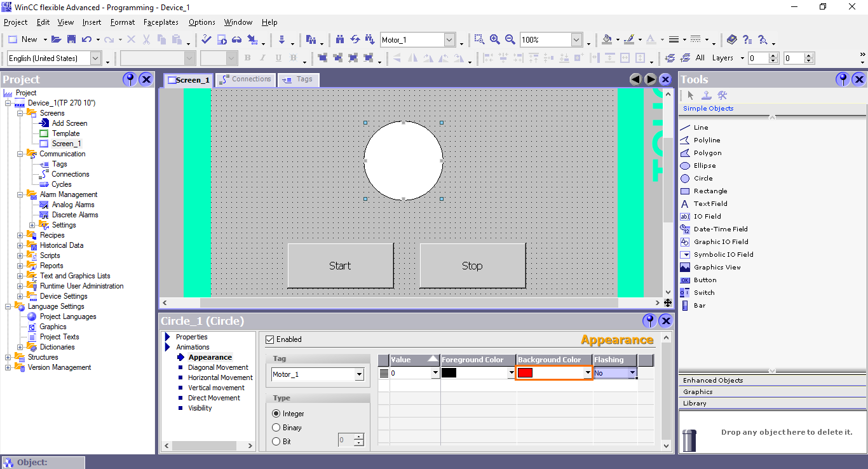
Task: Collapse the Alarm Management node
Action: (20, 194)
